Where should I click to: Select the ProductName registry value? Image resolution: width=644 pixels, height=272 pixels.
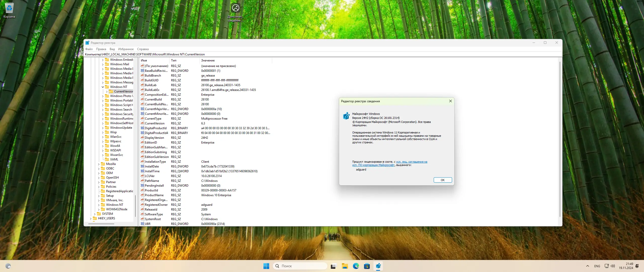pyautogui.click(x=154, y=195)
